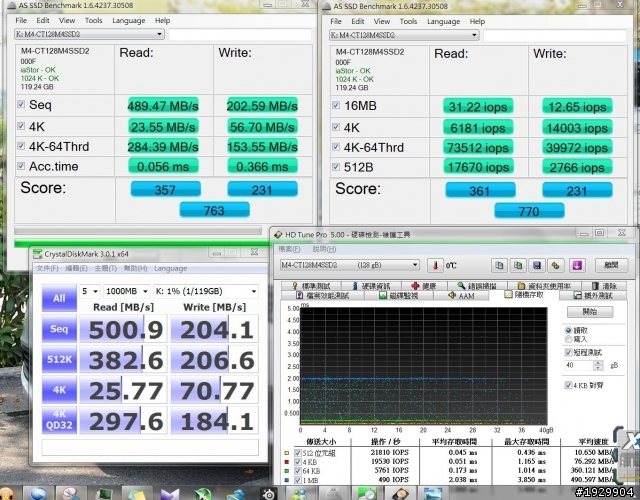Open drive dropdown in left AS SSD window
640x500 pixels.
pos(89,34)
